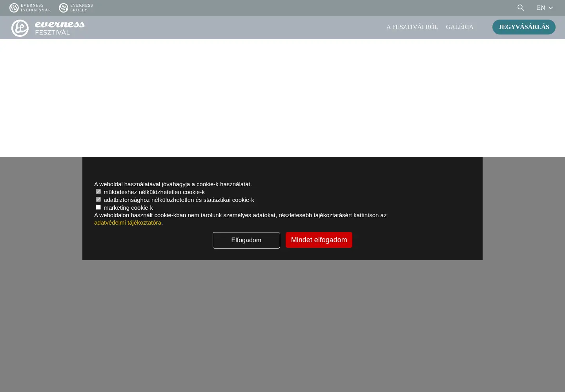Click the Everness Erdély logo icon

tap(64, 8)
